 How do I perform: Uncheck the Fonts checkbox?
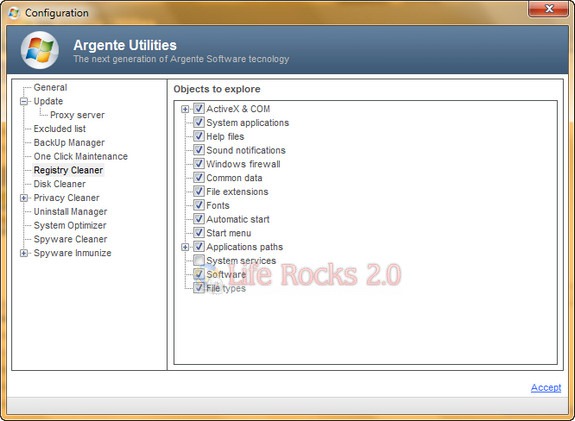point(199,205)
